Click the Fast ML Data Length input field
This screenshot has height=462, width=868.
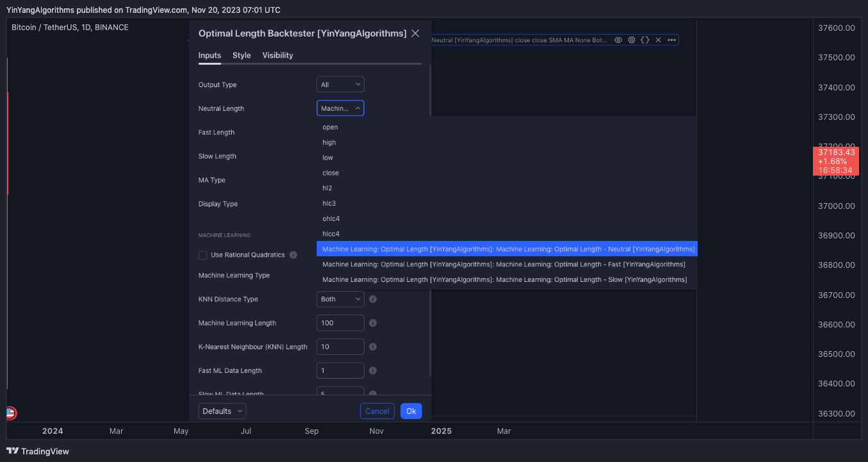pyautogui.click(x=340, y=370)
